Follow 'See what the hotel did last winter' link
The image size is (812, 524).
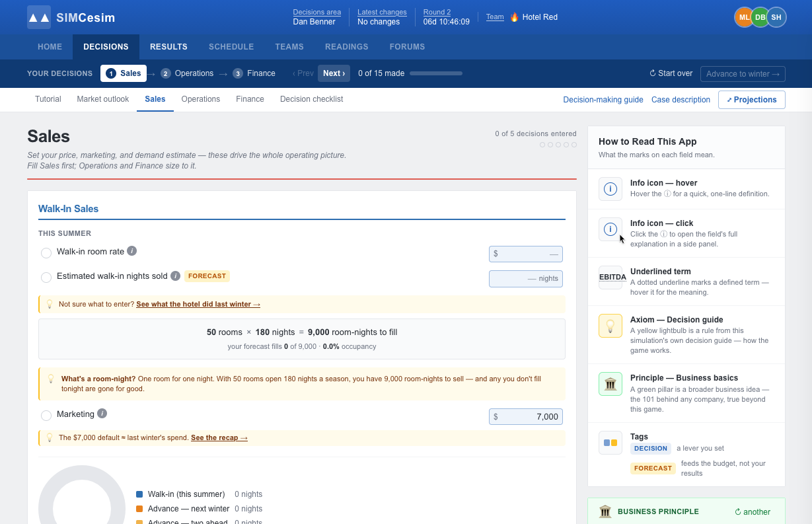click(x=198, y=305)
